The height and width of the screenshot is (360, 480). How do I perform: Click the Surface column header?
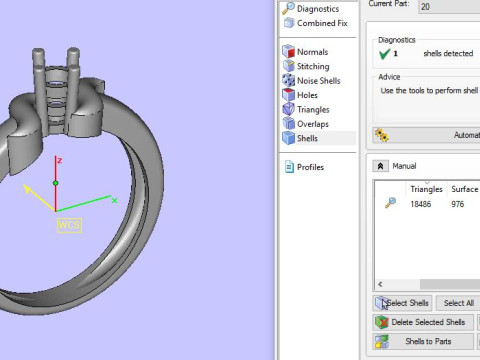(464, 189)
